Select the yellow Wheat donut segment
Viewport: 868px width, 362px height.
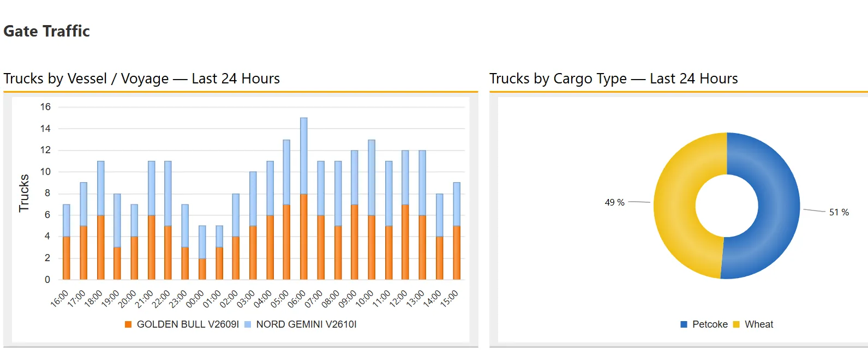pos(675,206)
